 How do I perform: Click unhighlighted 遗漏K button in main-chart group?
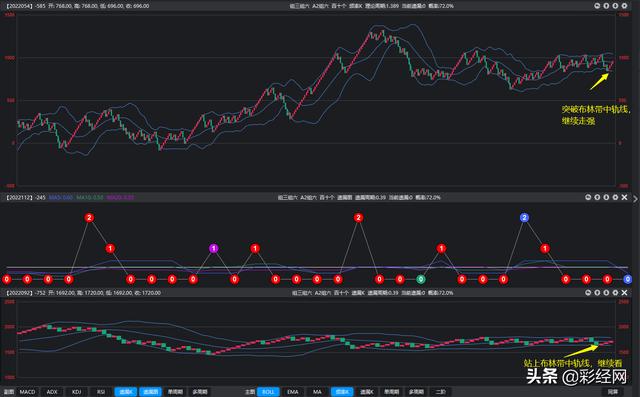367,392
